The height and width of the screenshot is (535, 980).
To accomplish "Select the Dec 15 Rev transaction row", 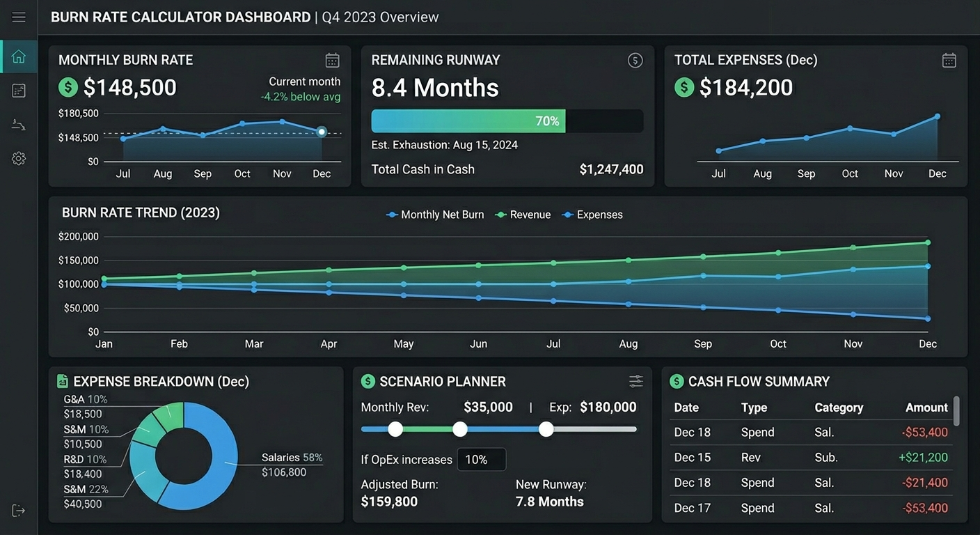I will pyautogui.click(x=811, y=458).
